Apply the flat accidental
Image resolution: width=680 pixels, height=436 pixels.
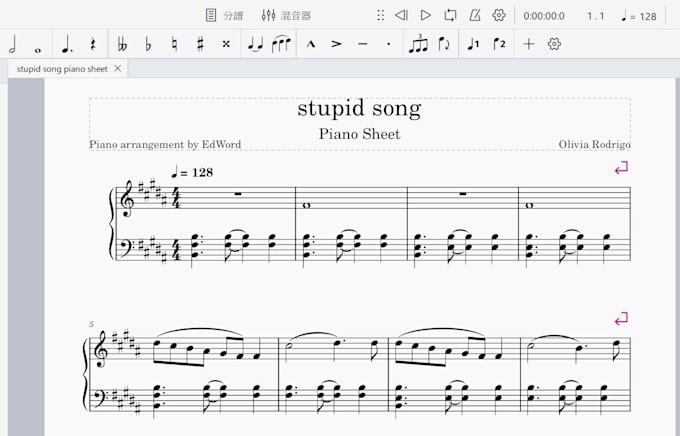click(148, 44)
